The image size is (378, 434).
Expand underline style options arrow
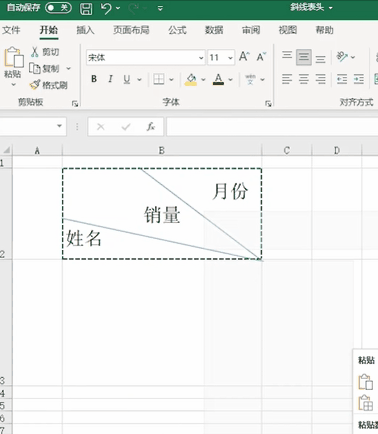click(139, 79)
